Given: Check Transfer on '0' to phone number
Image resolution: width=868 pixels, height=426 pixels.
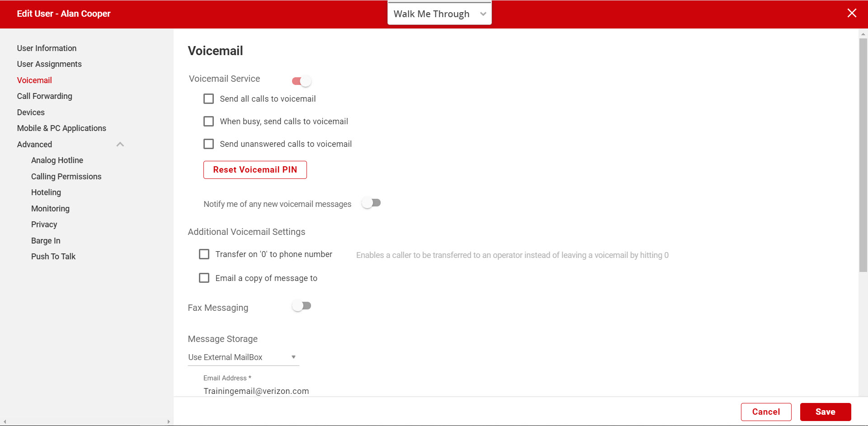Looking at the screenshot, I should pyautogui.click(x=204, y=254).
